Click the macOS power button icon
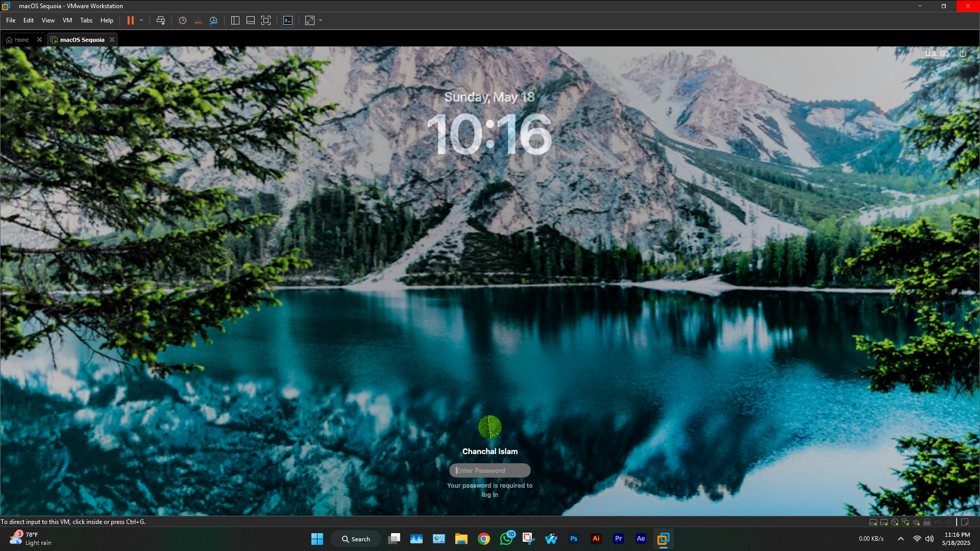Screen dimensions: 980x551 pos(963,54)
